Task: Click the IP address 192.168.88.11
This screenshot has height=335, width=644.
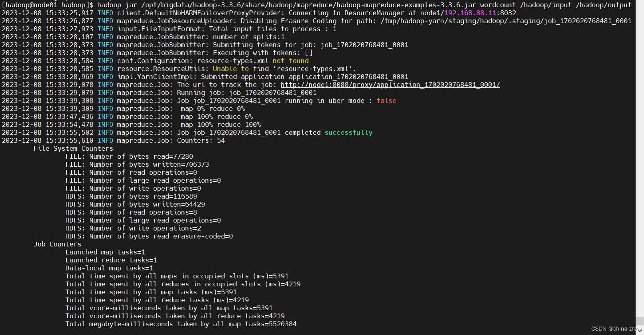Action: point(470,13)
